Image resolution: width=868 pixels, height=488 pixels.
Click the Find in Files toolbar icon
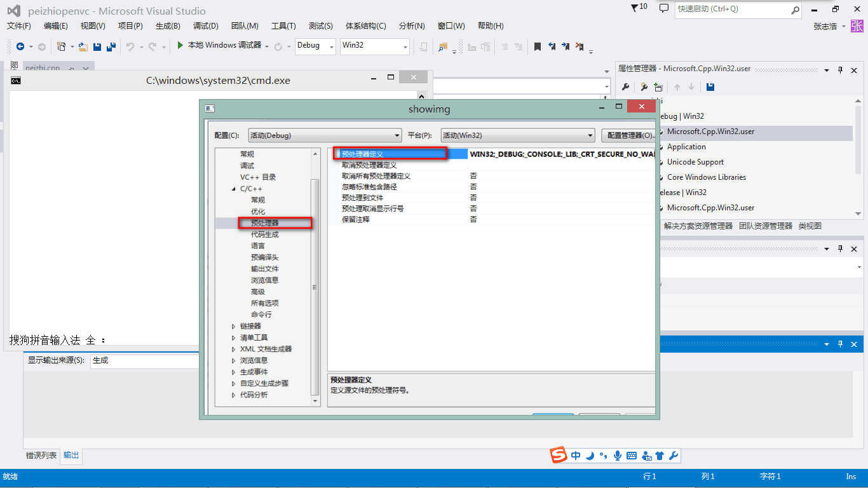click(x=443, y=46)
